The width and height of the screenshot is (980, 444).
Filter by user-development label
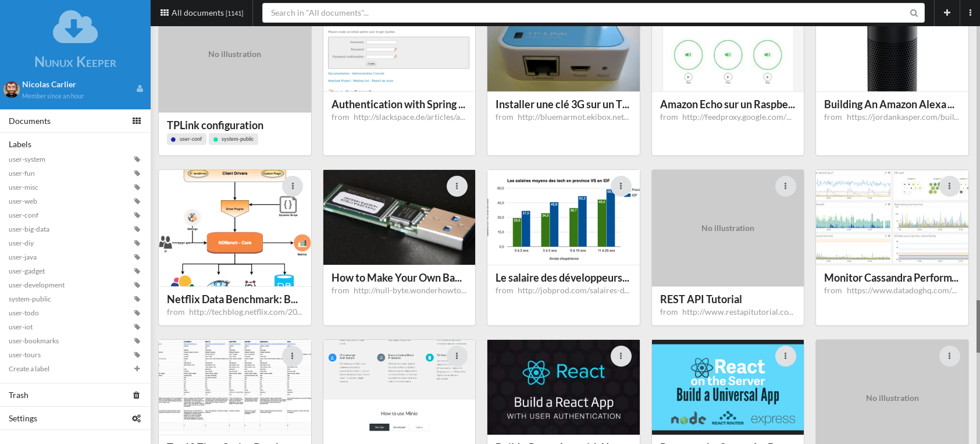coord(37,285)
